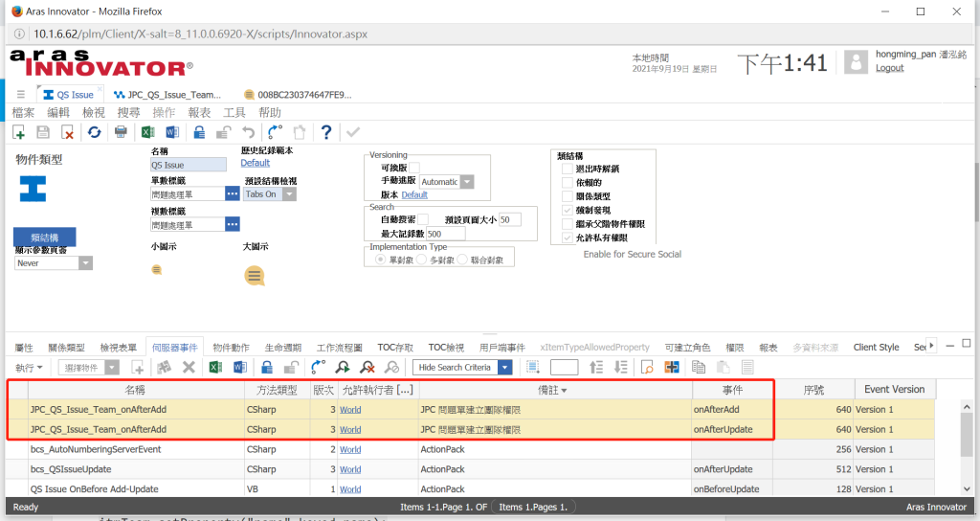Expand more relationship tabs with the right arrow
This screenshot has height=521, width=980.
931,345
